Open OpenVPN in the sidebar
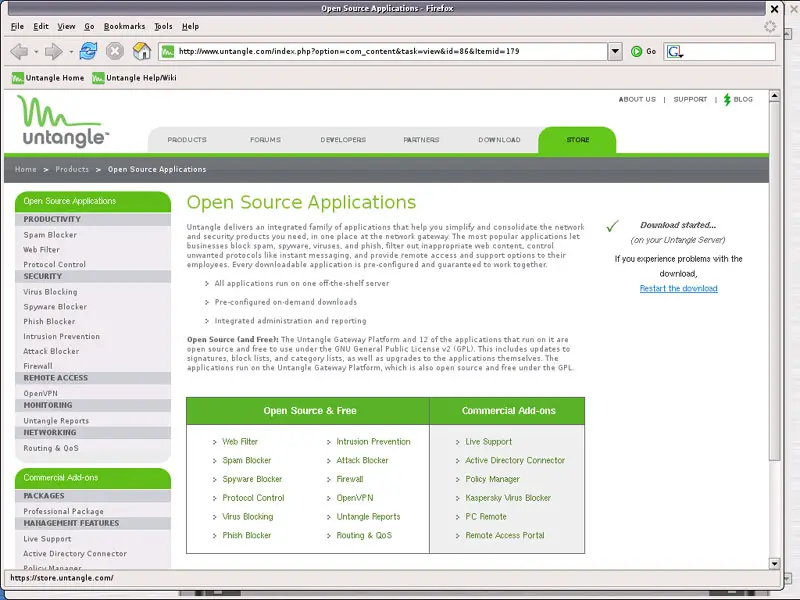Viewport: 800px width, 600px height. [40, 393]
